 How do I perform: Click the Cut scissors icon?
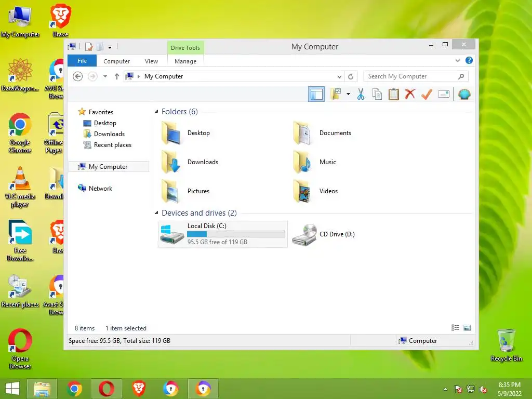361,94
